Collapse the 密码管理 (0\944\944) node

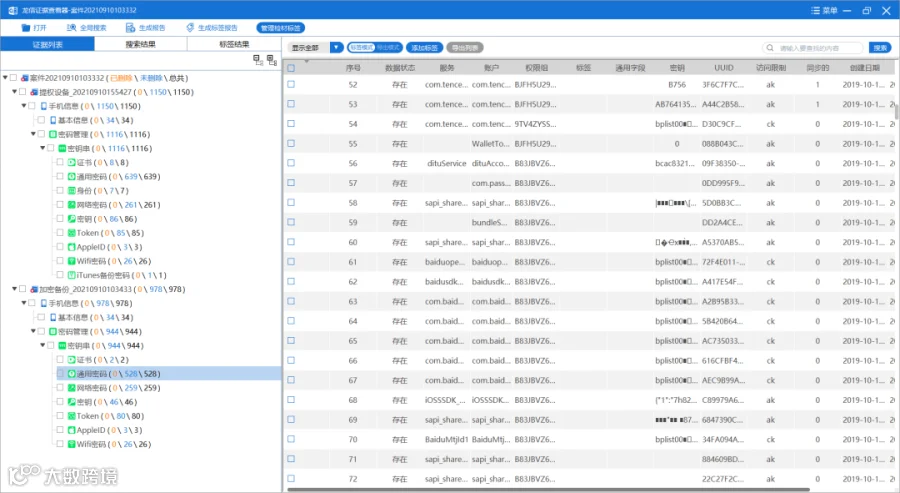(33, 331)
